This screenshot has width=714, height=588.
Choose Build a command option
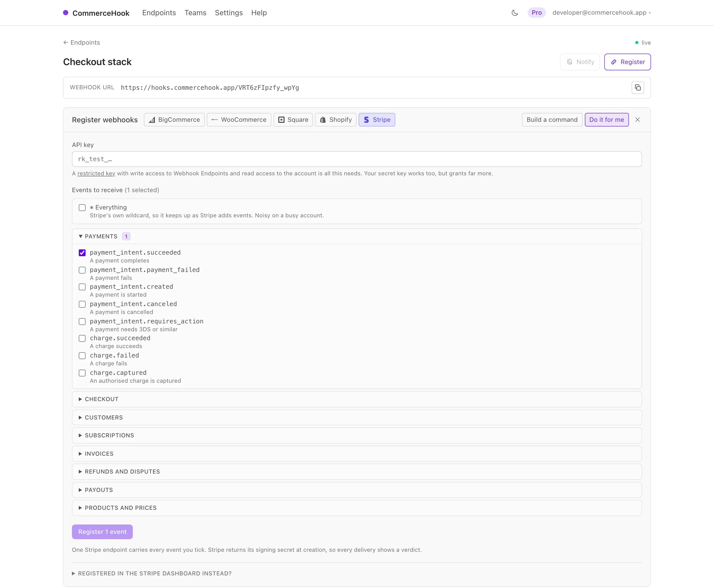tap(552, 119)
